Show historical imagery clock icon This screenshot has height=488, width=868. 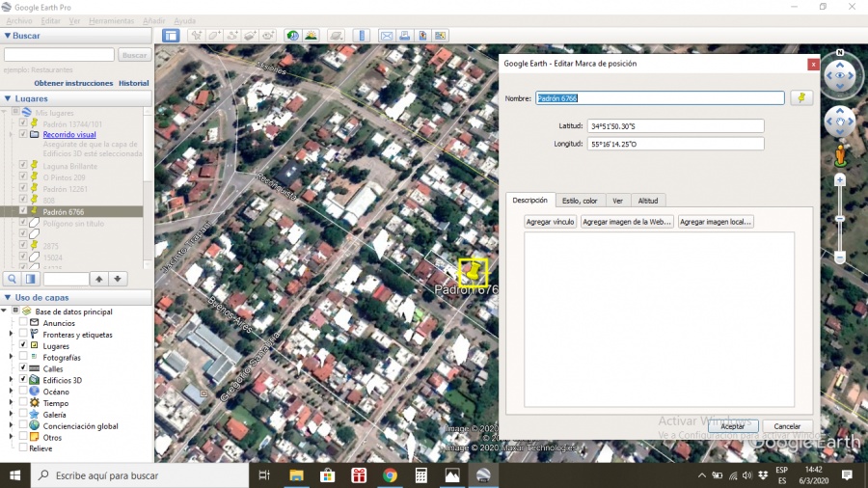pyautogui.click(x=293, y=36)
